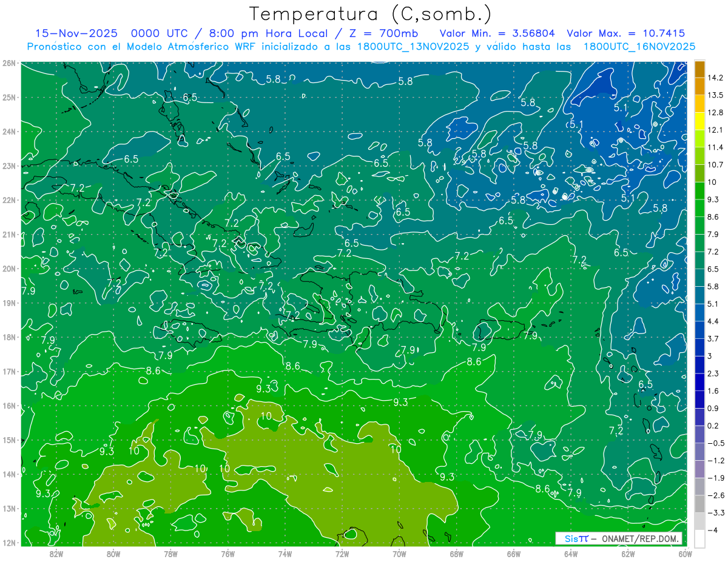728x562 pixels.
Task: Click the 78W longitude axis label
Action: (x=170, y=554)
